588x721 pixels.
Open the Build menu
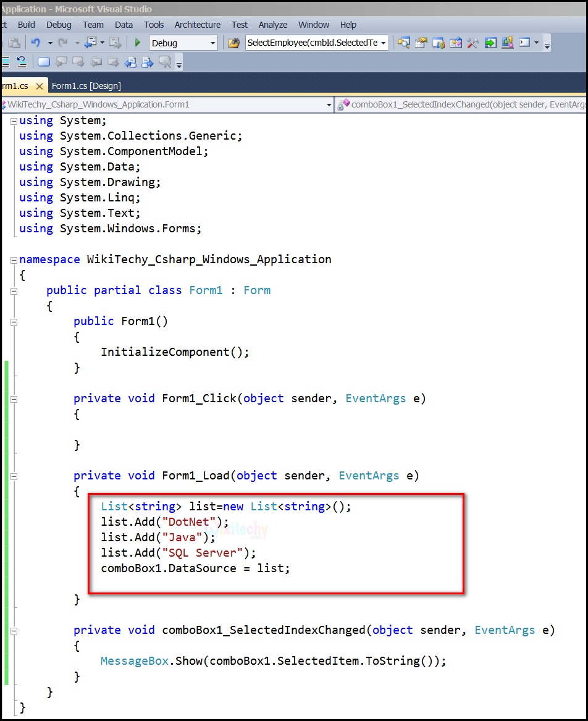coord(26,25)
